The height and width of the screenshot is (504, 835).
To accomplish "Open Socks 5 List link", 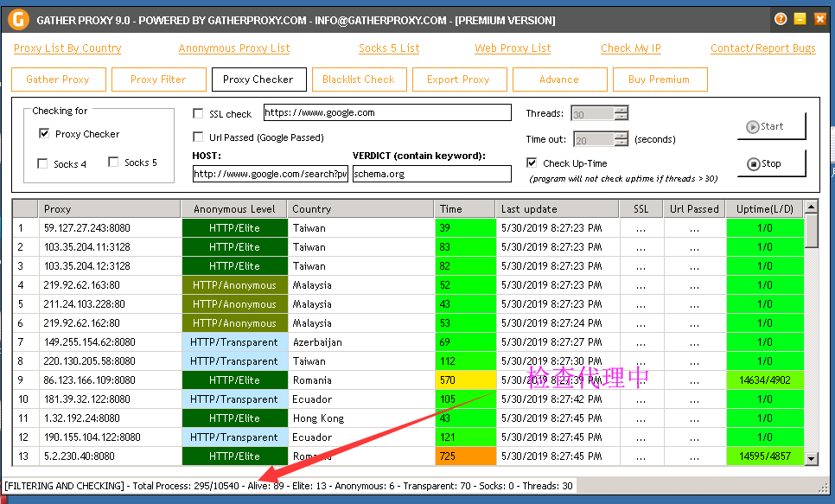I will pos(389,48).
